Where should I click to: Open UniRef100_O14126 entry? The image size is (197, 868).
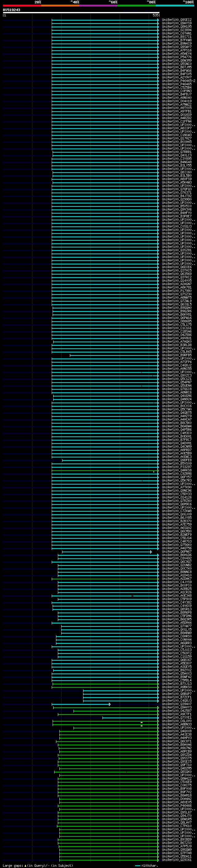[x=177, y=497]
